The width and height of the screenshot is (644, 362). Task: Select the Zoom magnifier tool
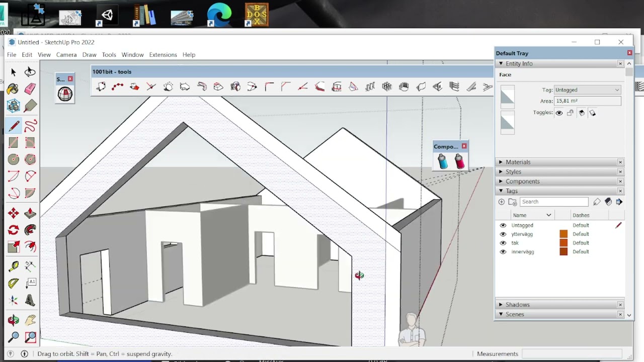click(14, 337)
